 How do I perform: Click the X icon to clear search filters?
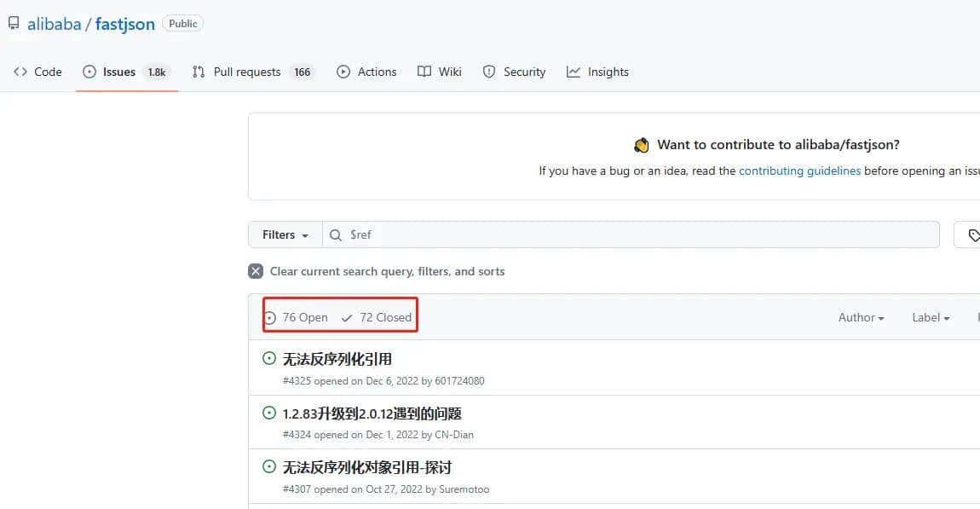255,270
